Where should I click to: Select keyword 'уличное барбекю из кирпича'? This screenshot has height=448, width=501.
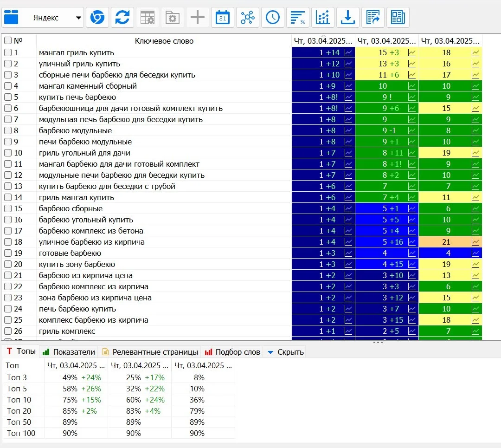click(x=92, y=242)
